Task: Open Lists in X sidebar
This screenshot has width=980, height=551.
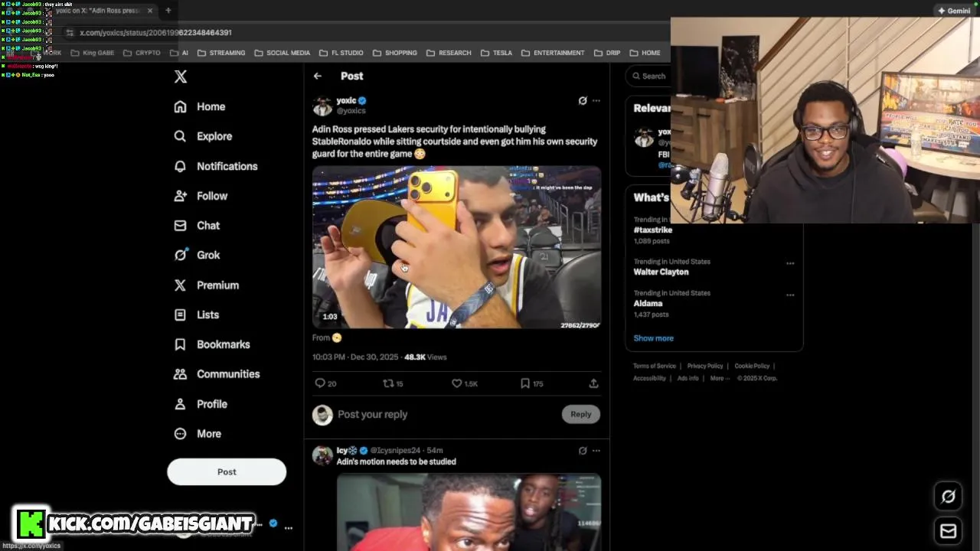Action: [x=196, y=315]
